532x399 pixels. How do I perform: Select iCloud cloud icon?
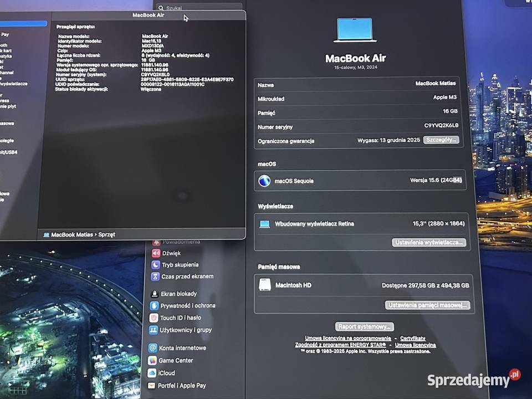click(x=152, y=373)
